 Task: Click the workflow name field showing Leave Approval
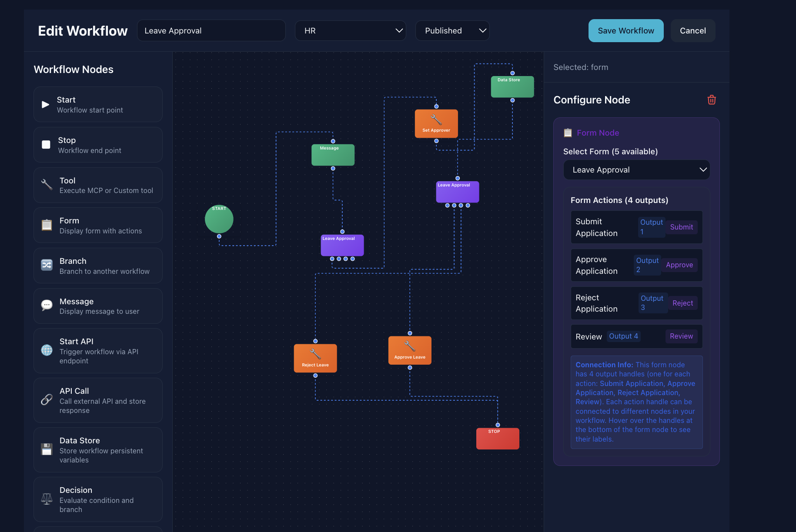pos(211,30)
